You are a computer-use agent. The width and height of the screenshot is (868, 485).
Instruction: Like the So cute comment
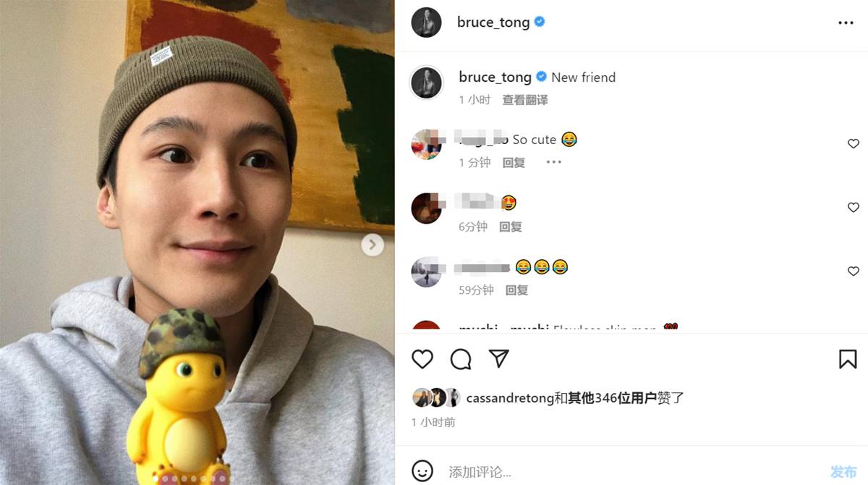(x=854, y=144)
